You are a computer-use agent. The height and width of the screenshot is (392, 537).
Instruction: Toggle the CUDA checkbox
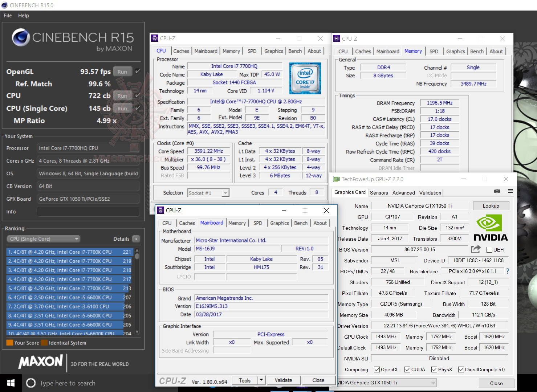[407, 369]
